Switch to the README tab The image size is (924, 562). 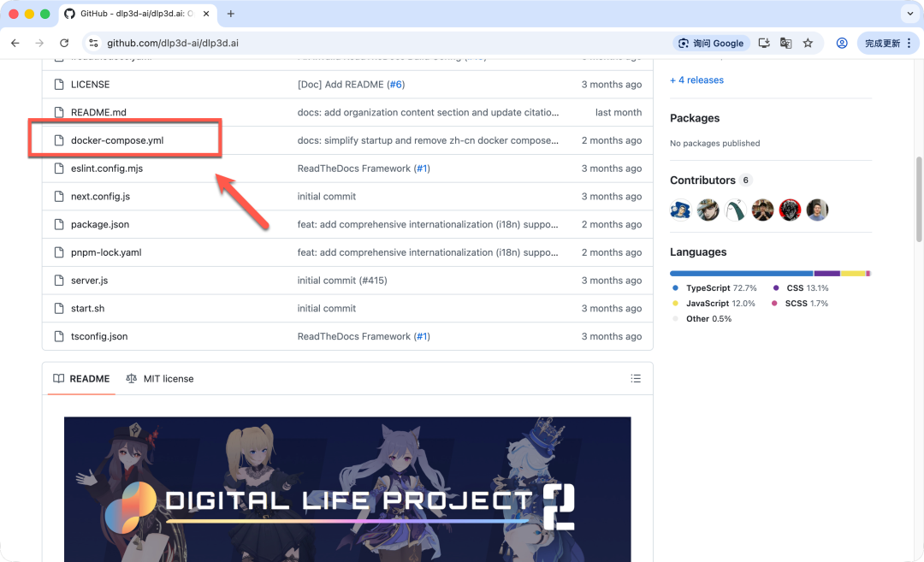[81, 379]
